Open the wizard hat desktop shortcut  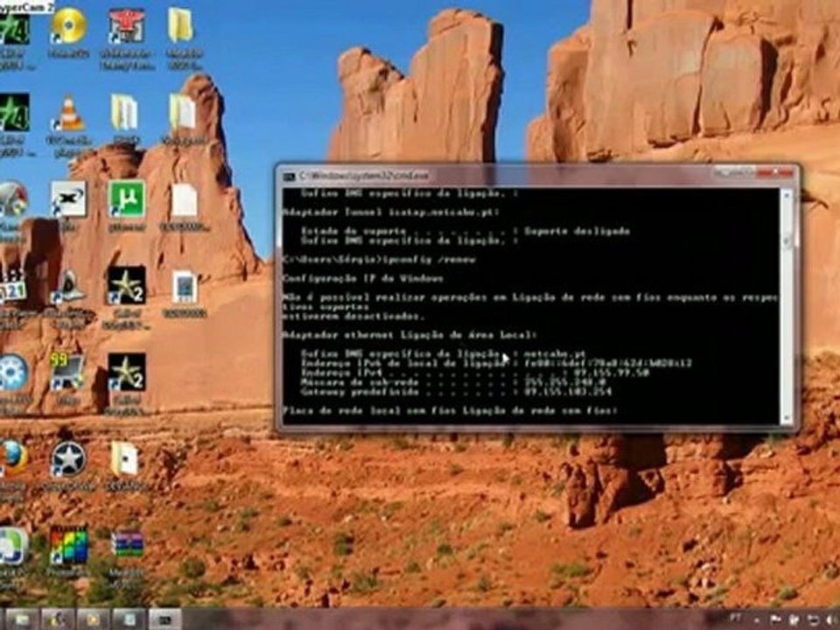click(70, 287)
